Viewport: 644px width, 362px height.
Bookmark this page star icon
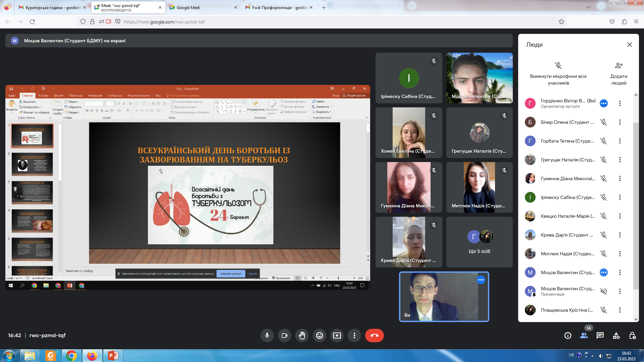[561, 22]
